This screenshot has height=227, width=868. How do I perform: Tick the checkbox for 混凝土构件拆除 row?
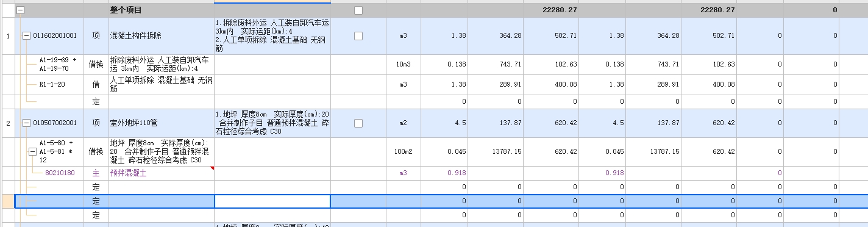358,36
